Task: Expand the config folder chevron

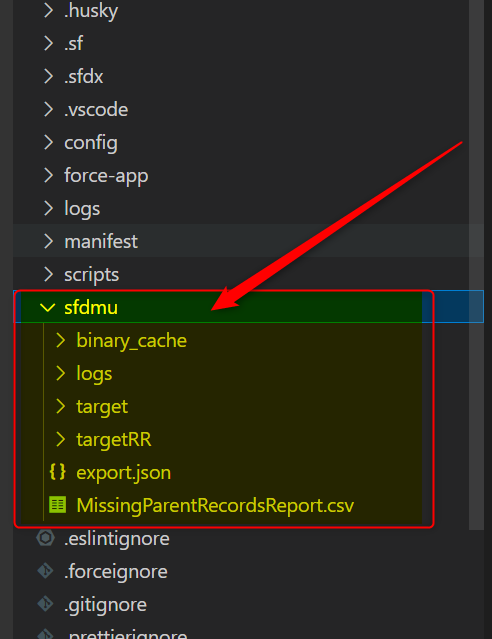Action: coord(49,142)
